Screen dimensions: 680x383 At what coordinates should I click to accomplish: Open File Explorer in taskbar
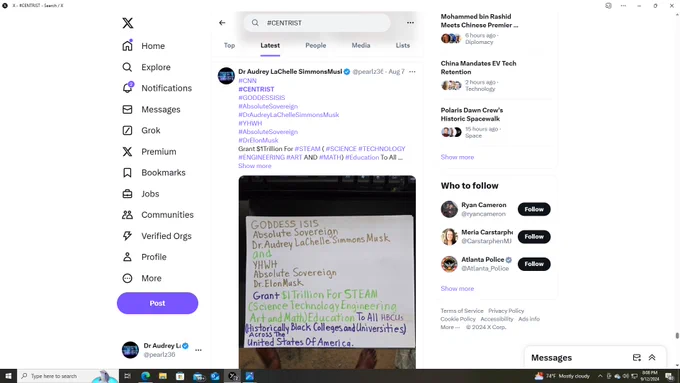coord(163,376)
